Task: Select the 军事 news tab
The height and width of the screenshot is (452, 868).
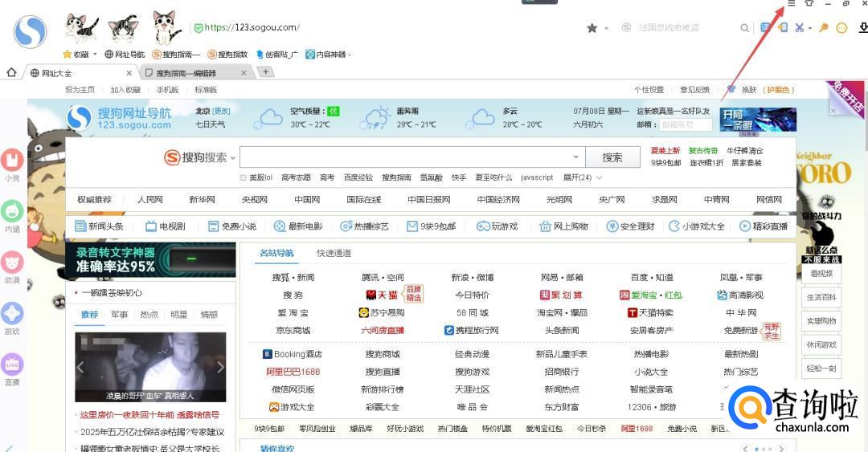Action: [x=120, y=314]
